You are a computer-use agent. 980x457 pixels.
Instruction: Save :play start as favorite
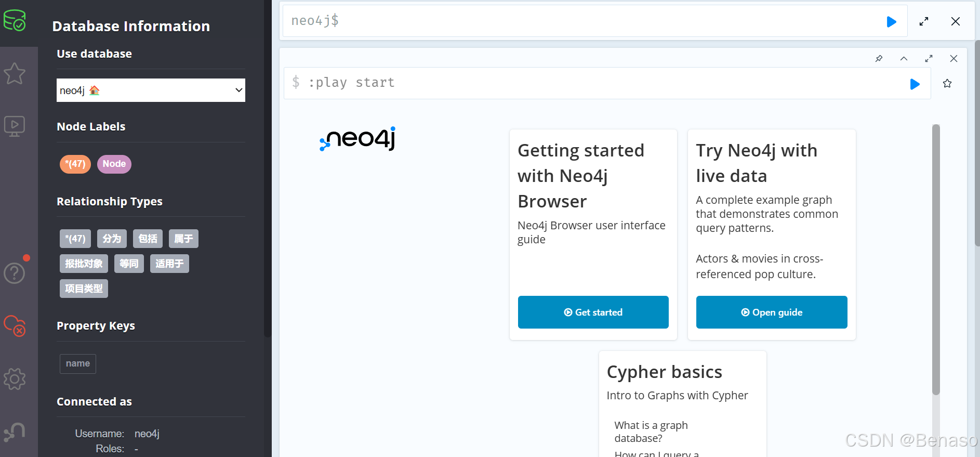pyautogui.click(x=947, y=83)
